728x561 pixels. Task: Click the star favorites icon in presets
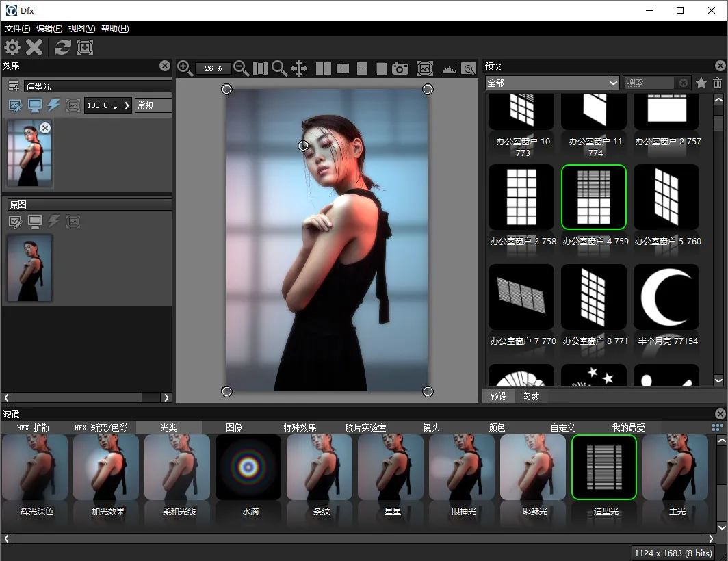[701, 83]
